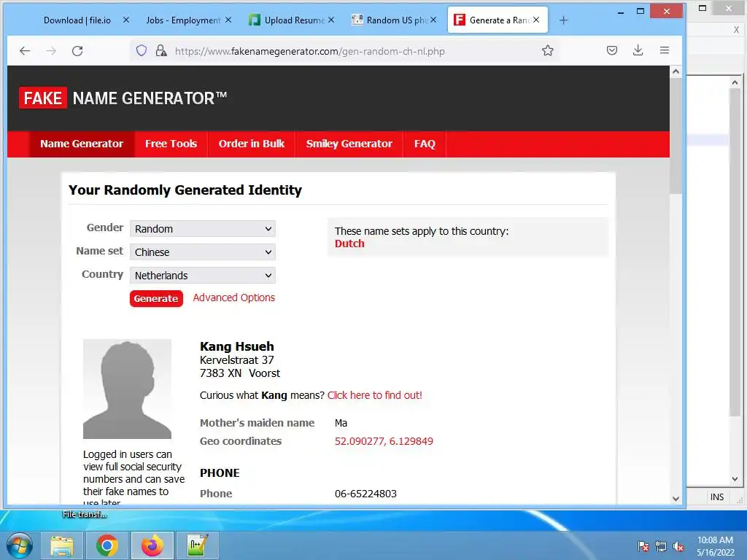The width and height of the screenshot is (747, 560).
Task: Bookmark this page with star icon
Action: tap(548, 50)
